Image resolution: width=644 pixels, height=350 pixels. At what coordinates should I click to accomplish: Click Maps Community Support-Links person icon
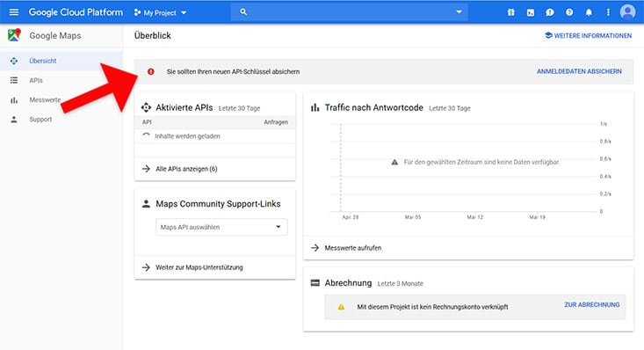(x=146, y=204)
